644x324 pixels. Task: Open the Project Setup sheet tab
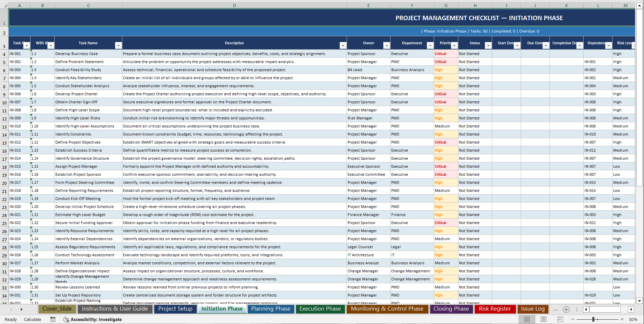pyautogui.click(x=175, y=309)
